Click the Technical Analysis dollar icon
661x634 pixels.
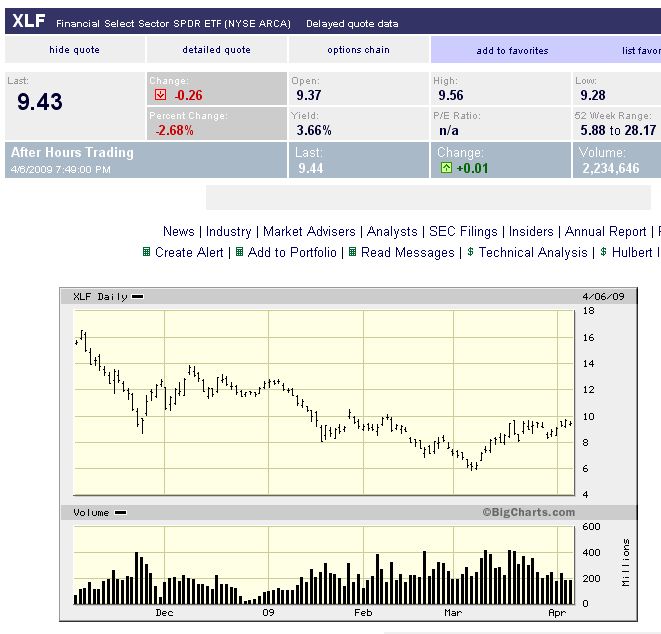click(x=470, y=252)
